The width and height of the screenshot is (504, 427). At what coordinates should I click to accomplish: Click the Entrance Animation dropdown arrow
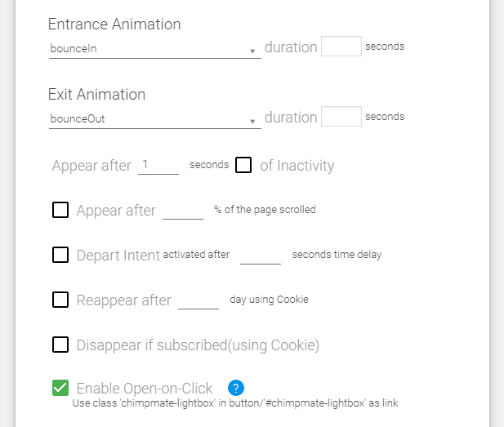(x=252, y=51)
